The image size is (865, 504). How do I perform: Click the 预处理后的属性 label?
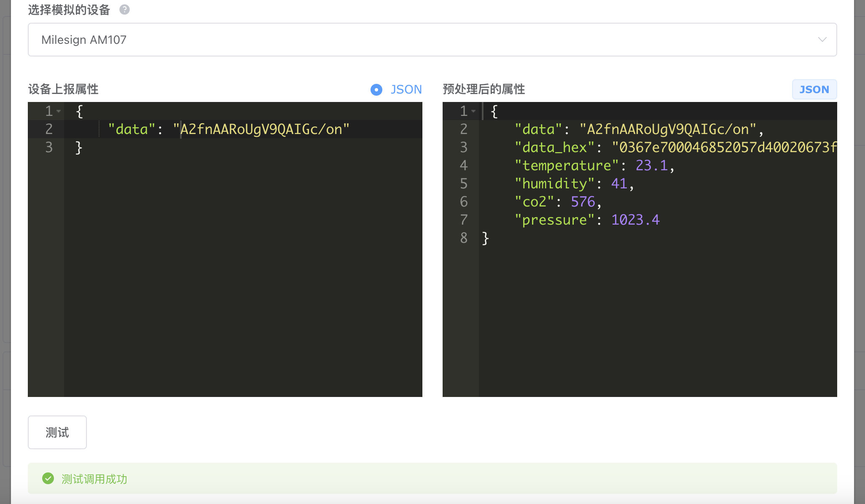(484, 89)
